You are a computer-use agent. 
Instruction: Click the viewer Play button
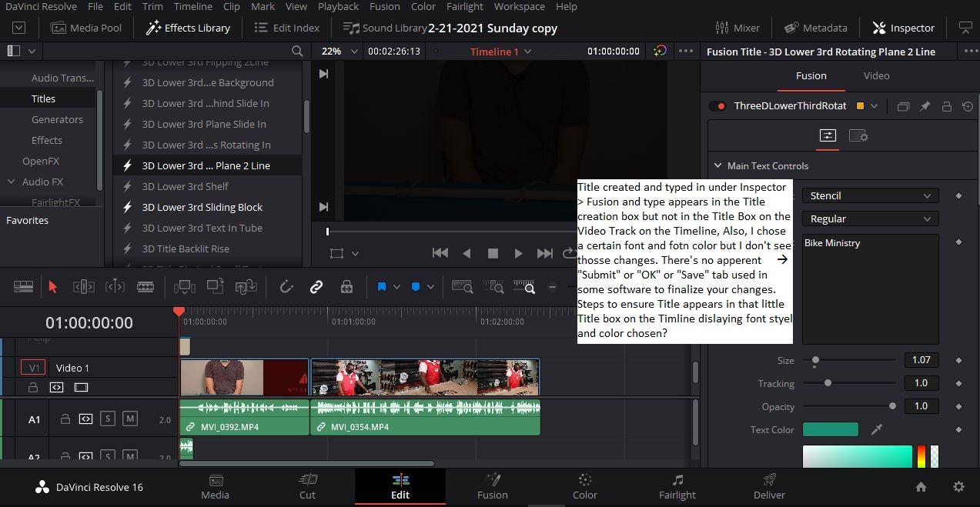tap(518, 253)
